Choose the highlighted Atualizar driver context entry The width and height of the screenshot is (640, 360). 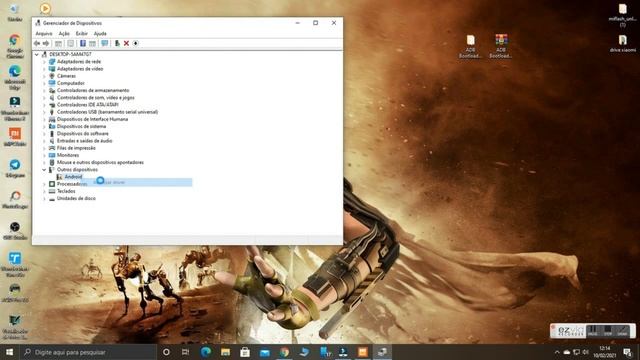pyautogui.click(x=137, y=182)
